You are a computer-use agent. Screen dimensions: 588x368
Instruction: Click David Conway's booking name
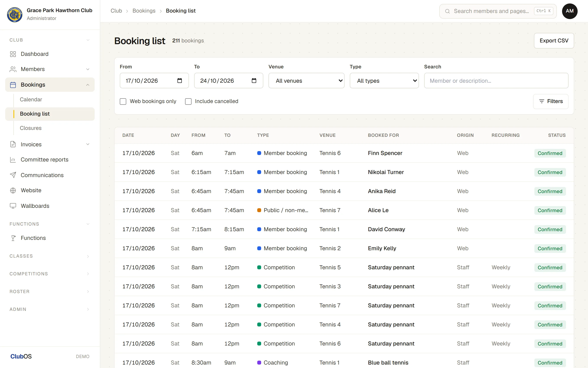pos(386,229)
